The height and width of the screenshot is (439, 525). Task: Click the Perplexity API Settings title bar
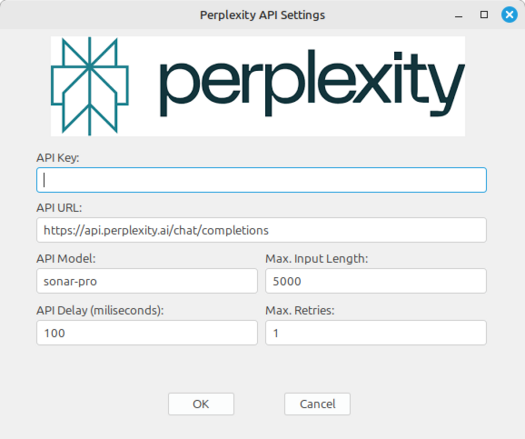(262, 15)
